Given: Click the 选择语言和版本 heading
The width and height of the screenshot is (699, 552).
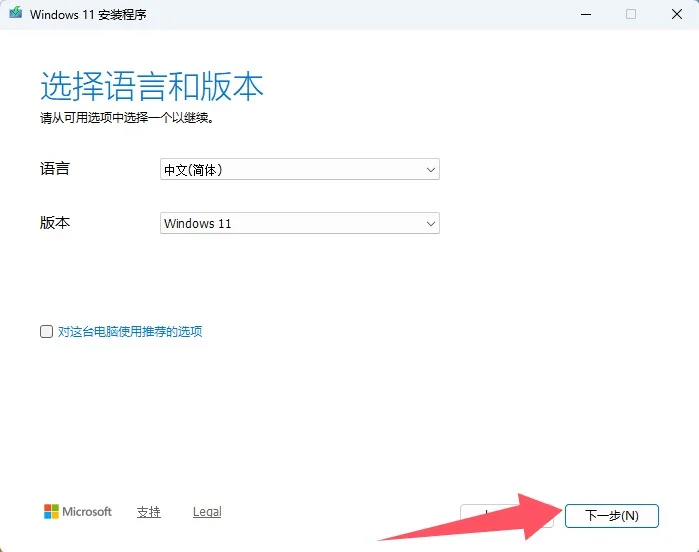Looking at the screenshot, I should click(x=152, y=86).
